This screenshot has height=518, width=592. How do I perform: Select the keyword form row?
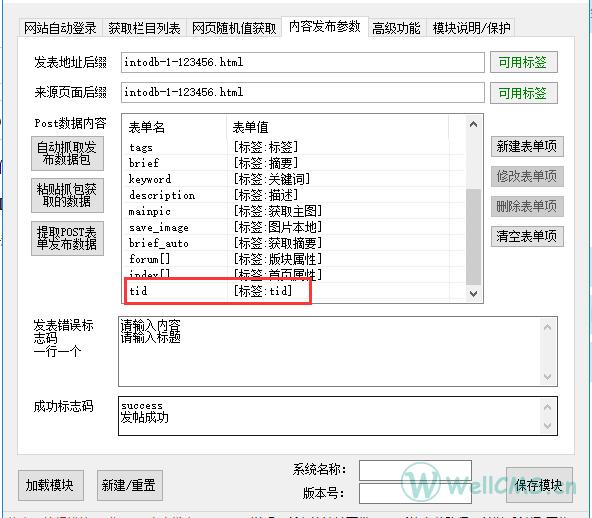click(x=287, y=179)
